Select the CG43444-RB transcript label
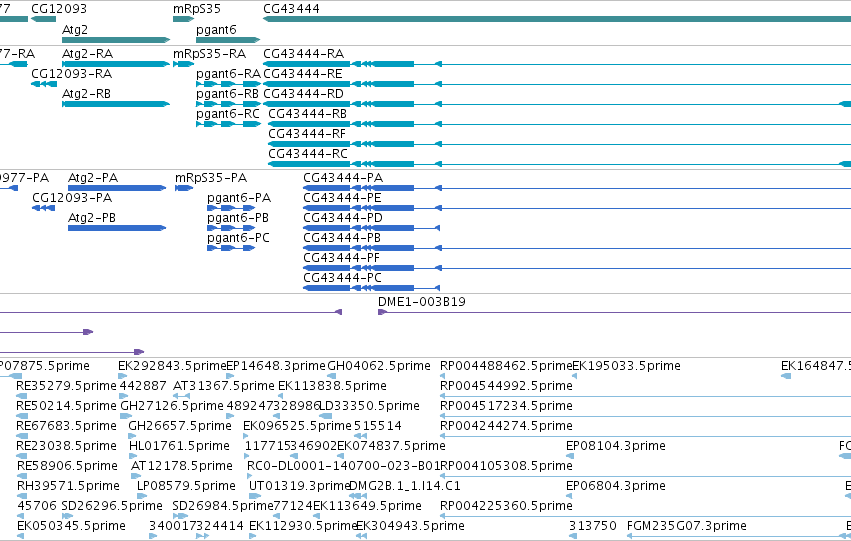 point(308,114)
